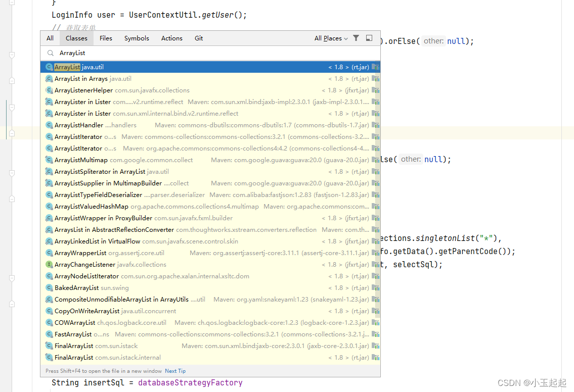Select ArrayLinkedList in VirtualFlow result

point(210,241)
